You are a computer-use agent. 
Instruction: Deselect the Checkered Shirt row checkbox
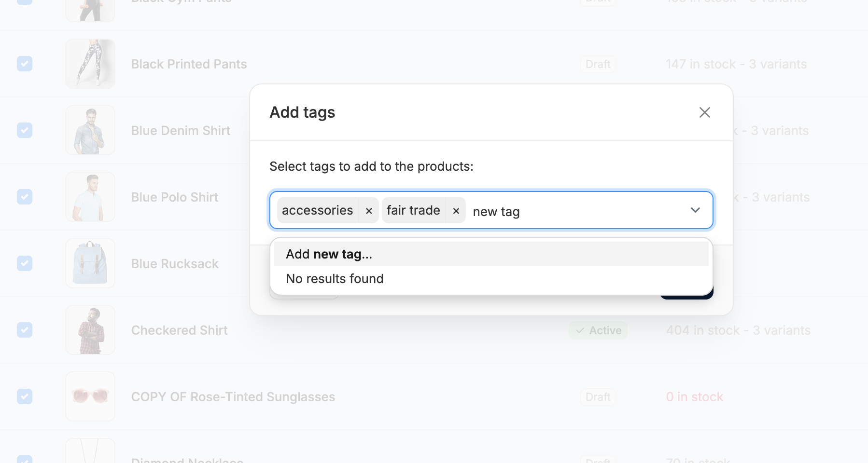pyautogui.click(x=25, y=330)
